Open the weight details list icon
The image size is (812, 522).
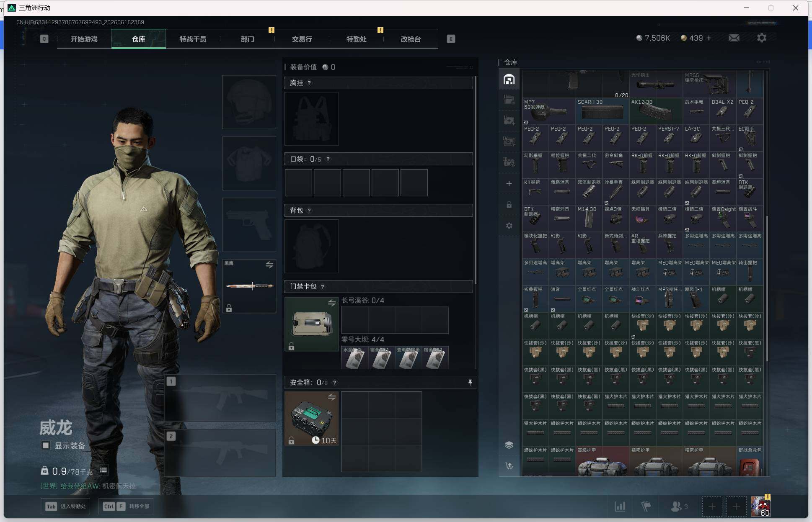click(x=103, y=471)
